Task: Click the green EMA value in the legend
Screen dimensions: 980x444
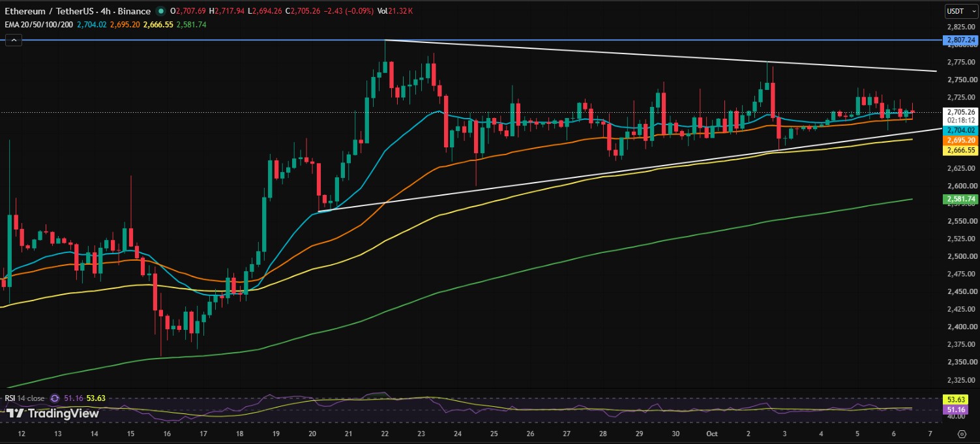Action: point(192,24)
